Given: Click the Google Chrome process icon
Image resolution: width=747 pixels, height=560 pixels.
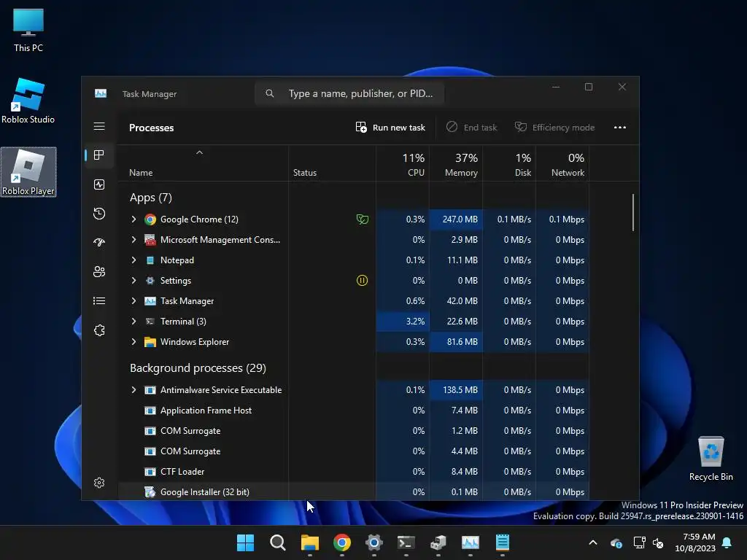Looking at the screenshot, I should (x=150, y=219).
